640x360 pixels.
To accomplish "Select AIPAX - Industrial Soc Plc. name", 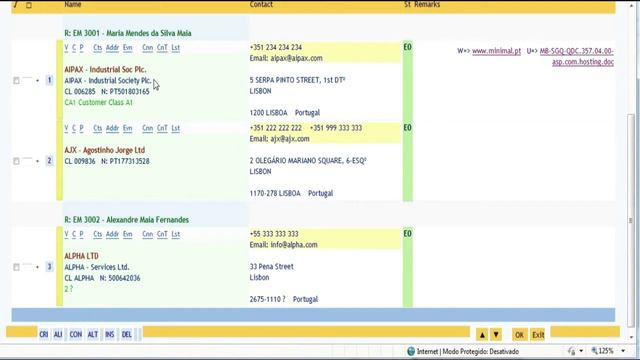I will coord(105,69).
